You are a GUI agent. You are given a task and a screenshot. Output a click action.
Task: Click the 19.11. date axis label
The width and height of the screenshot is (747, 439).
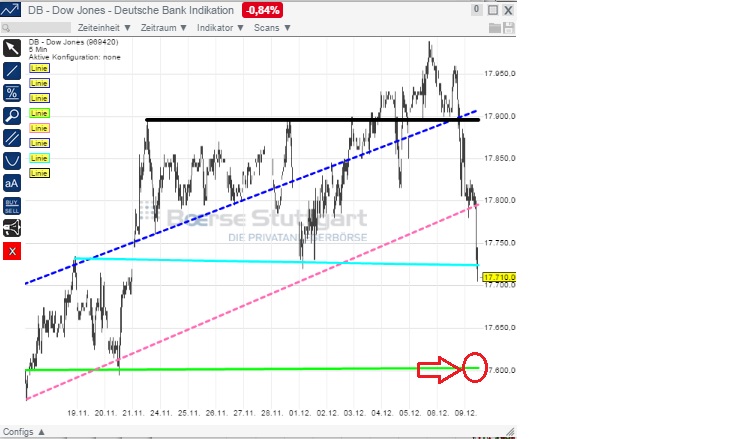tap(78, 413)
